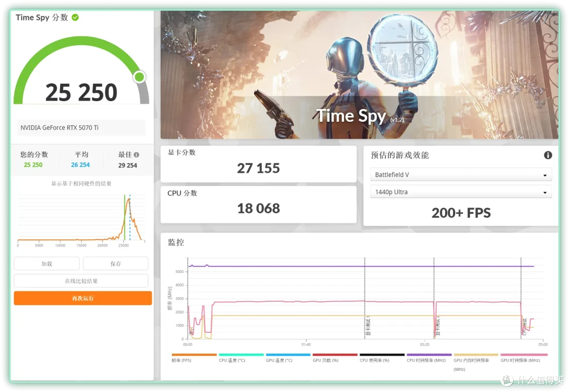Toggle the GPU 负载 (%) legend item

point(335,357)
